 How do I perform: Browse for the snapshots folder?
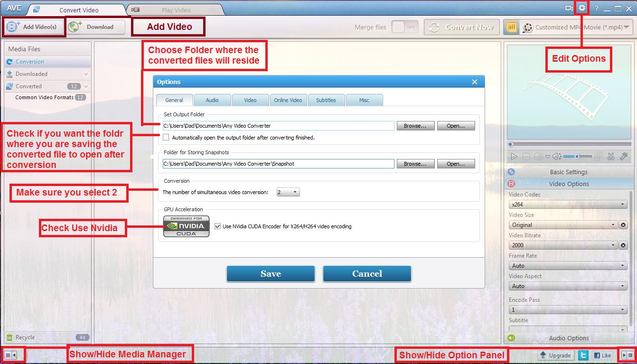click(415, 164)
